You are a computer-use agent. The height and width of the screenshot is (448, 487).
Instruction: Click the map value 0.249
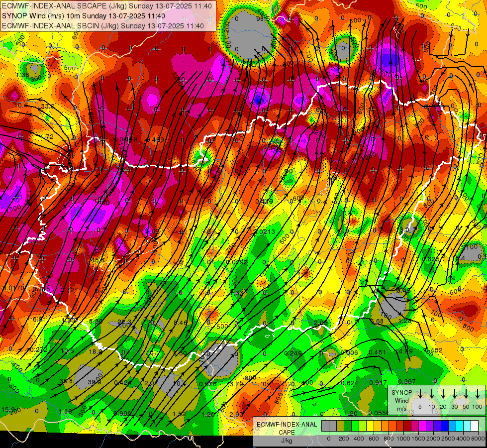click(x=293, y=353)
